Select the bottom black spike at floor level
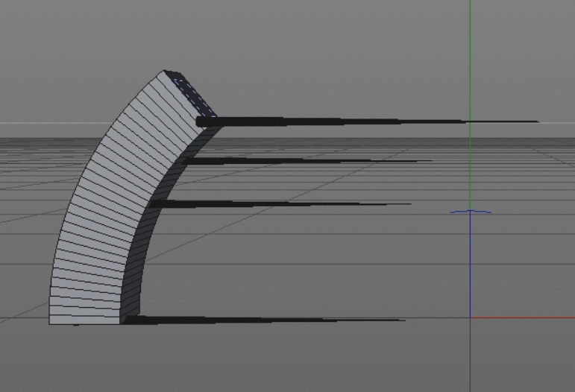575x392 pixels. click(x=264, y=320)
